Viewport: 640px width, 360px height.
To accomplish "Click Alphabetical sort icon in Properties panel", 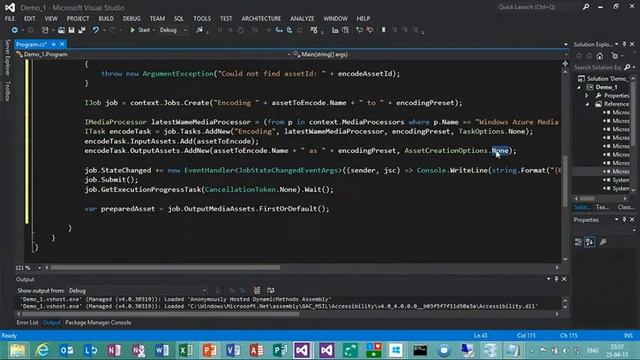I will tap(590, 242).
